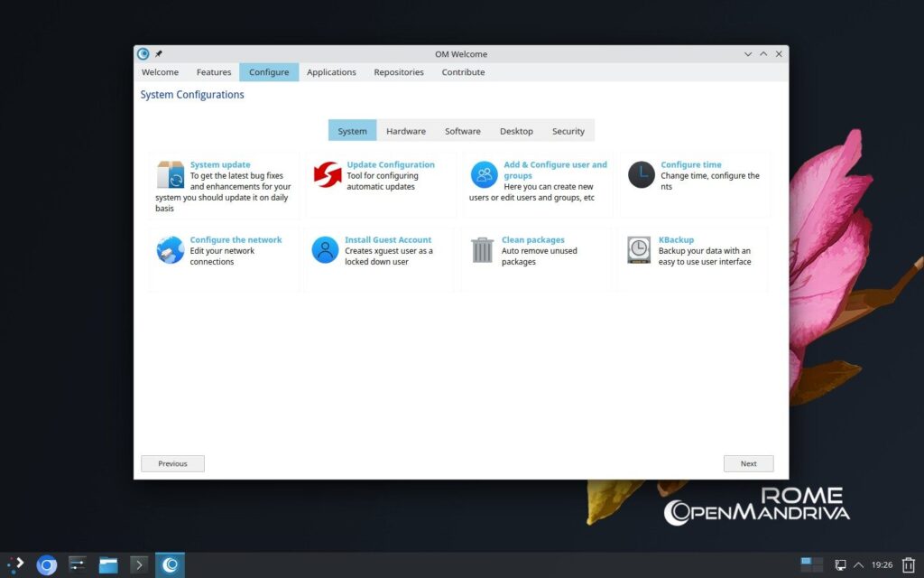Open the Applications tab
This screenshot has height=578, width=924.
tap(331, 72)
